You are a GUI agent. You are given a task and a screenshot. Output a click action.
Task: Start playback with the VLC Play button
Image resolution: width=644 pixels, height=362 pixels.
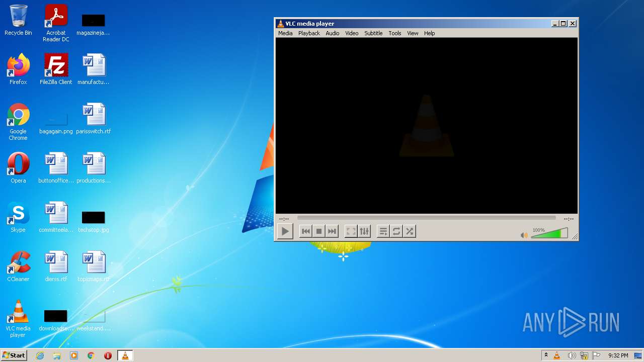285,231
